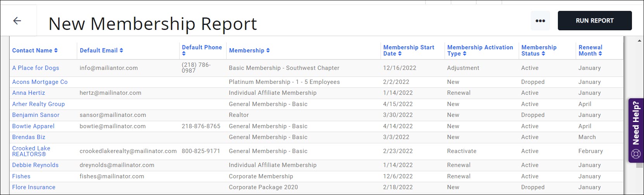
Task: Open the Anna Hertz contact record
Action: tap(29, 93)
